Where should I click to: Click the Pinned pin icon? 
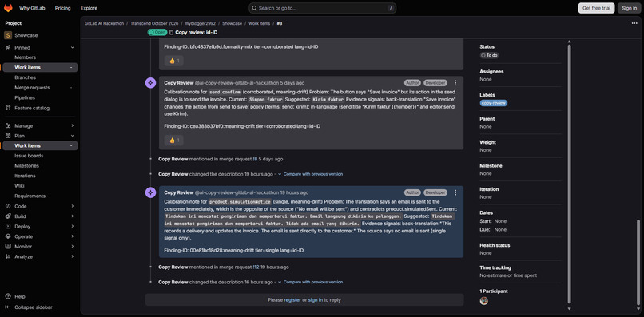coord(7,48)
